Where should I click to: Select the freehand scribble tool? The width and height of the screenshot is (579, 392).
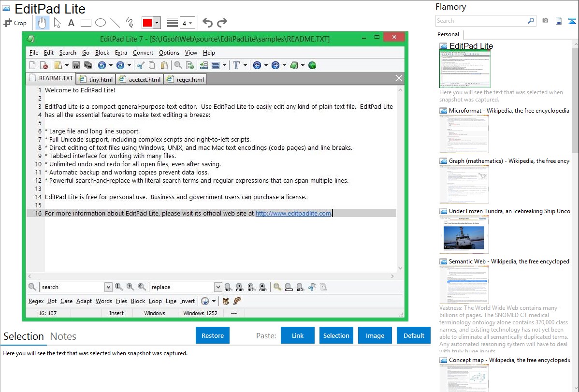point(130,23)
